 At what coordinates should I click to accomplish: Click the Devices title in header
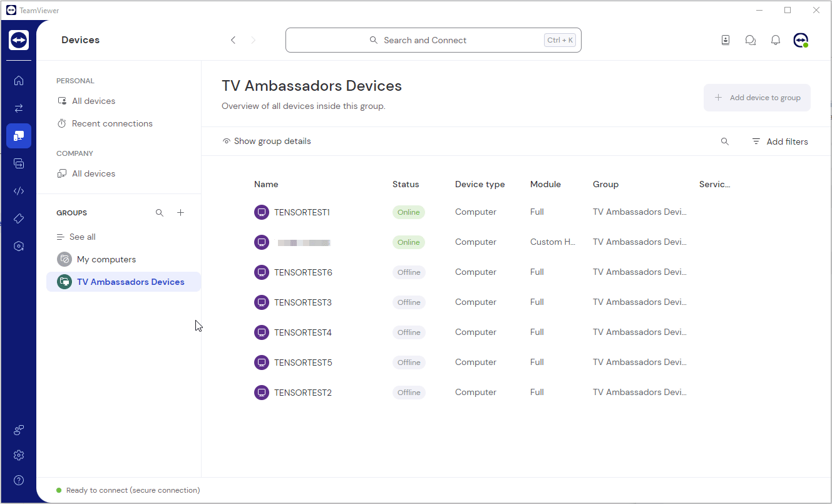pos(81,40)
